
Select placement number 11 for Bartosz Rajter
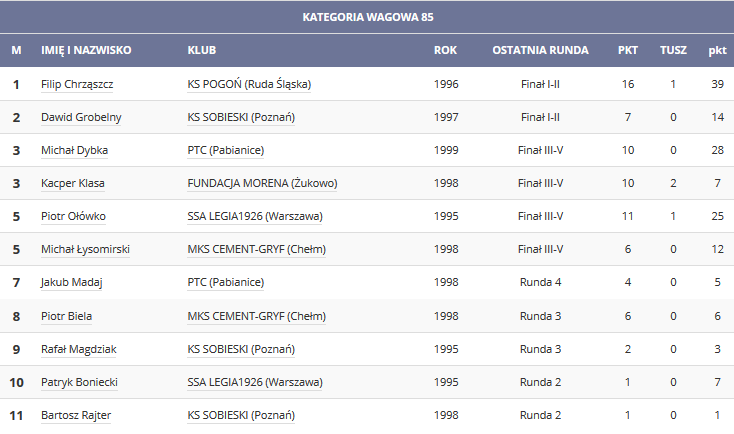tap(16, 416)
